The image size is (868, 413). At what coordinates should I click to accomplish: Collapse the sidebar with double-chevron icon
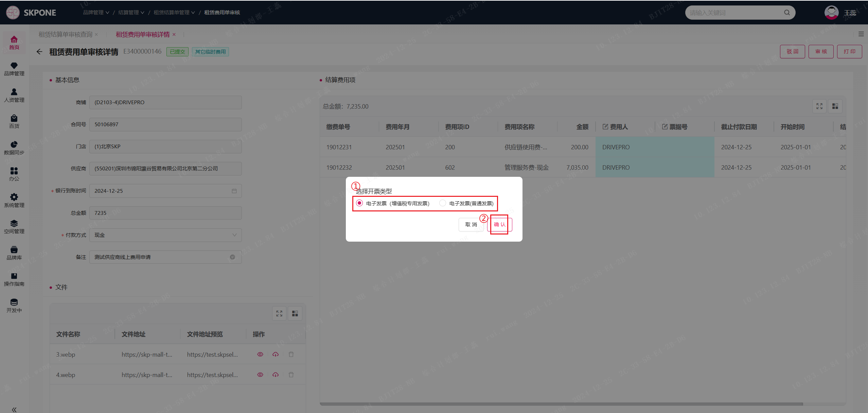coord(14,410)
